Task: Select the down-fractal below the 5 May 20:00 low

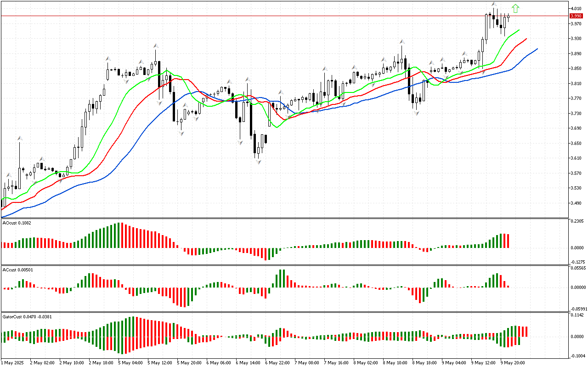Action: click(x=181, y=133)
